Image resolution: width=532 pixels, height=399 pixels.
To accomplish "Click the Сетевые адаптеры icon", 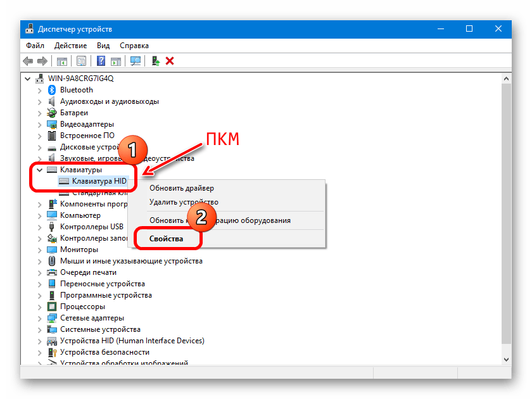I will coord(51,318).
